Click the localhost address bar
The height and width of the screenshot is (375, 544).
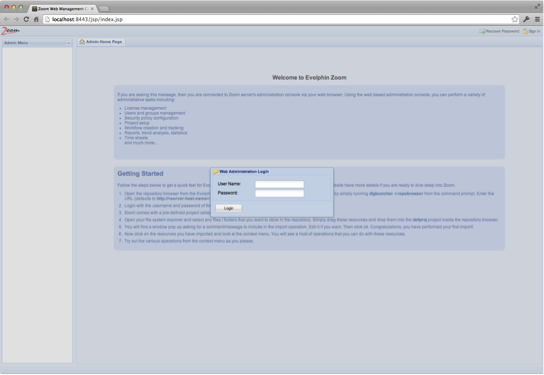281,19
